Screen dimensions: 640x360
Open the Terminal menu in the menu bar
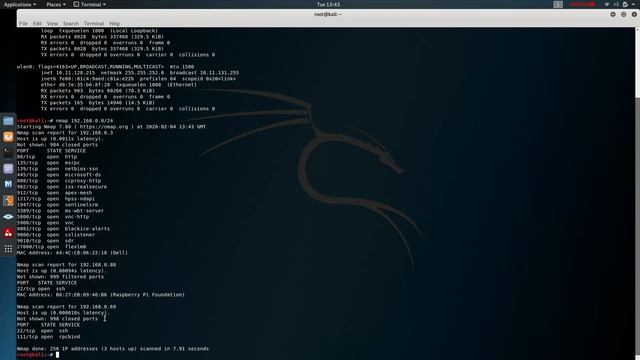coord(94,23)
